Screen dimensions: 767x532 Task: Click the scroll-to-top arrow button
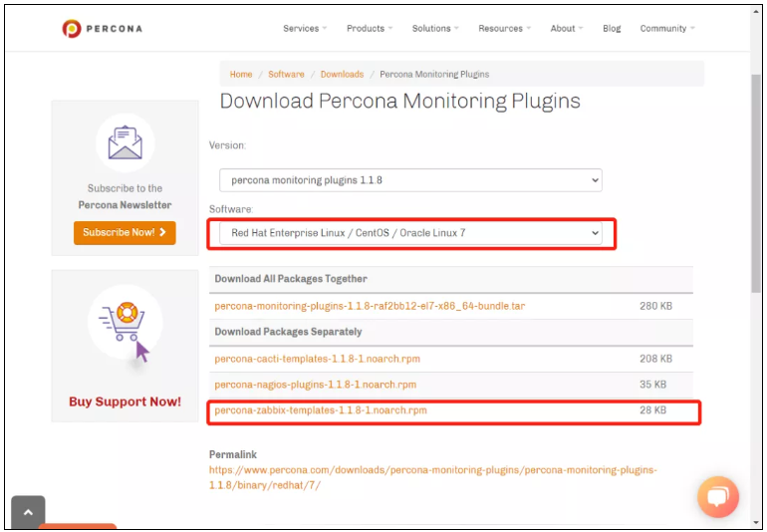28,512
